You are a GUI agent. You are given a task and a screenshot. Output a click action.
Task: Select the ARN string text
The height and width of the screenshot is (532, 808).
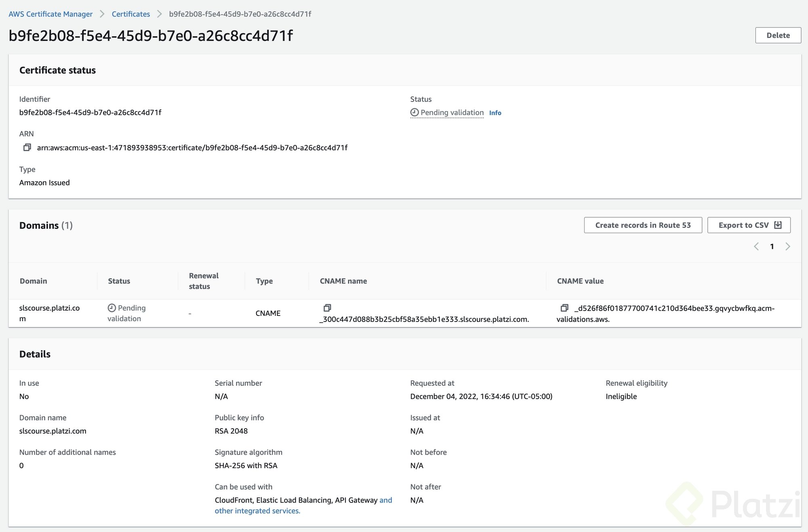[192, 147]
